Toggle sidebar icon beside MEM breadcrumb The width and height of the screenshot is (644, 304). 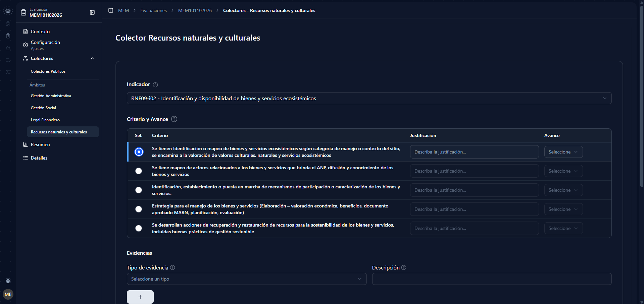[x=111, y=10]
